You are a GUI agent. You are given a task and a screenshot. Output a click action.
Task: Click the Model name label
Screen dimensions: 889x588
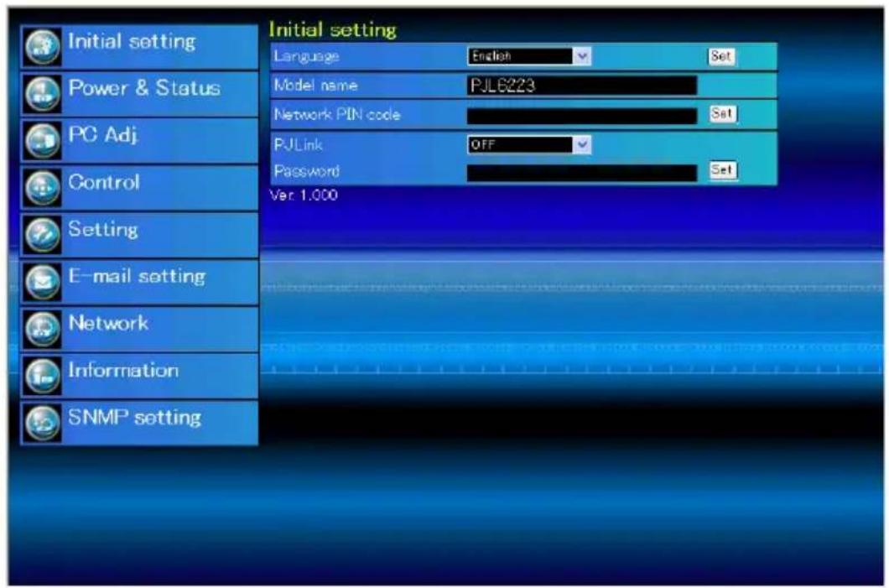click(315, 86)
